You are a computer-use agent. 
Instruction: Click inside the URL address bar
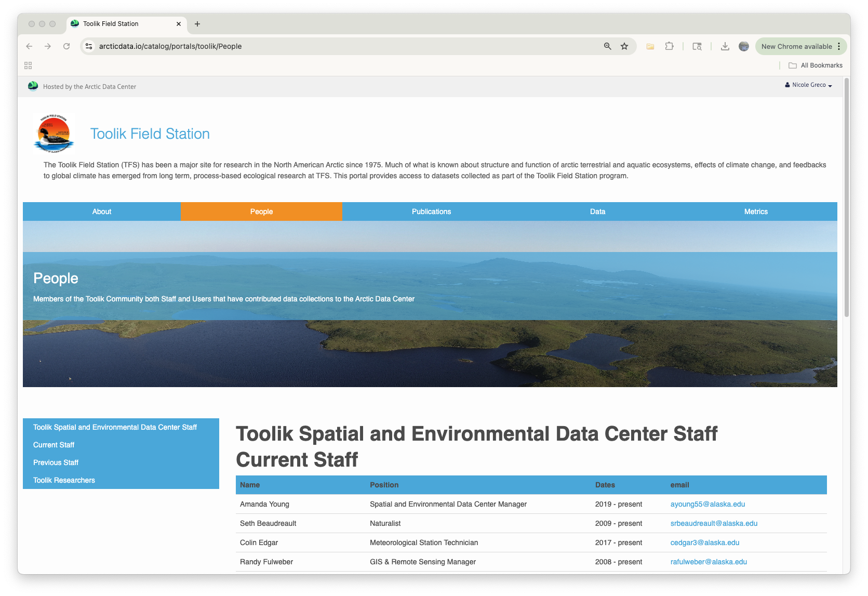point(312,46)
